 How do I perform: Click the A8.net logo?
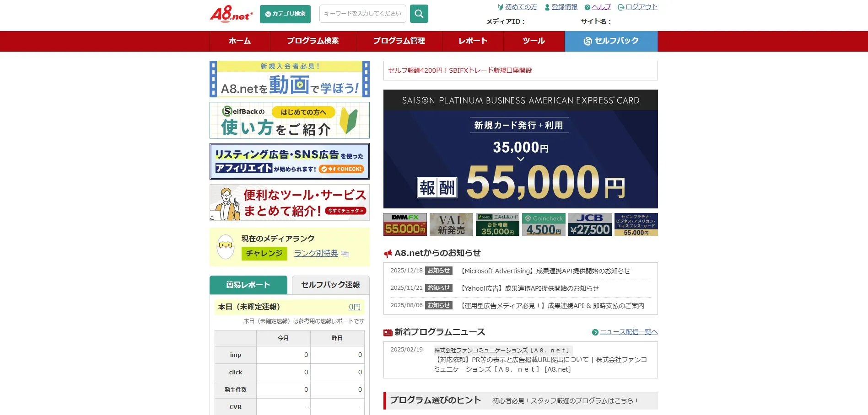(x=231, y=14)
